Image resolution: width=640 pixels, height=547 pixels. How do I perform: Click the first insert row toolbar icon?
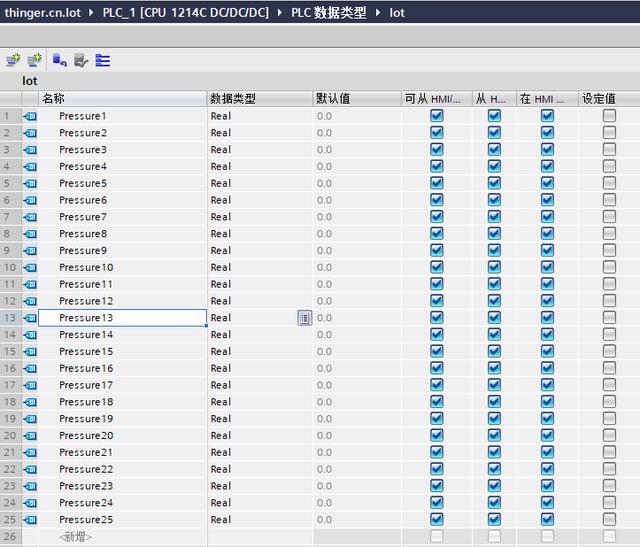(13, 61)
